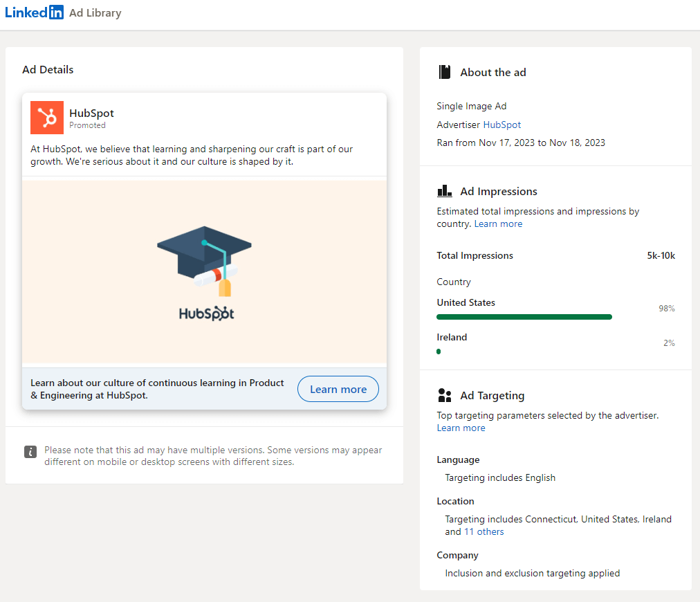Click the info icon in the disclaimer note

click(30, 451)
